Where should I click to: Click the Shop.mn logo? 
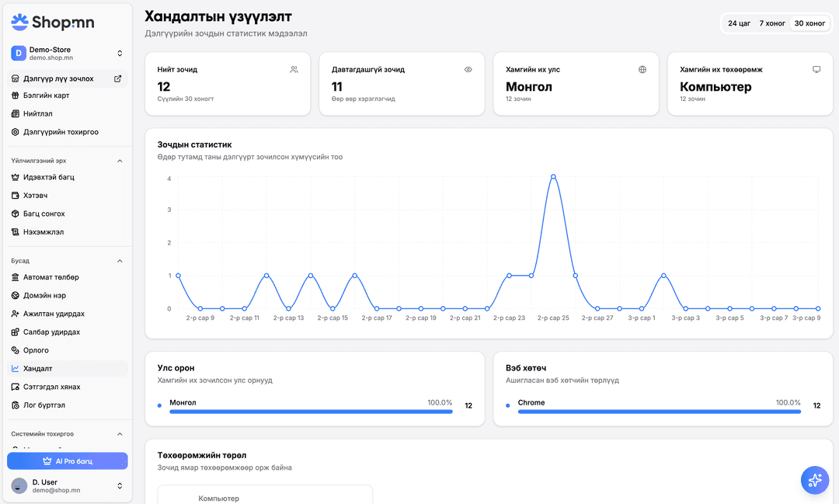tap(53, 23)
